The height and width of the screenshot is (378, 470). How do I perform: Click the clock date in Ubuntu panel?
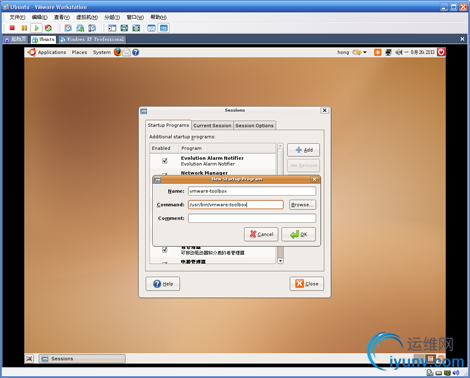point(422,52)
